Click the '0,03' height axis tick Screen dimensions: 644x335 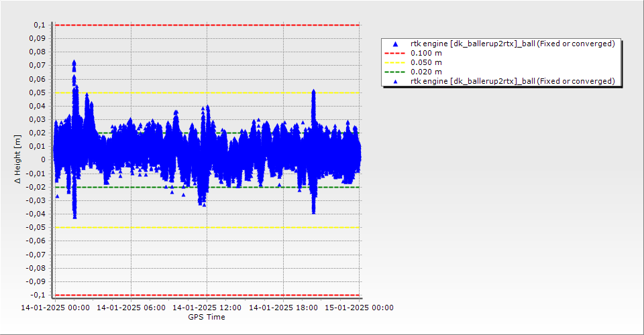click(38, 120)
